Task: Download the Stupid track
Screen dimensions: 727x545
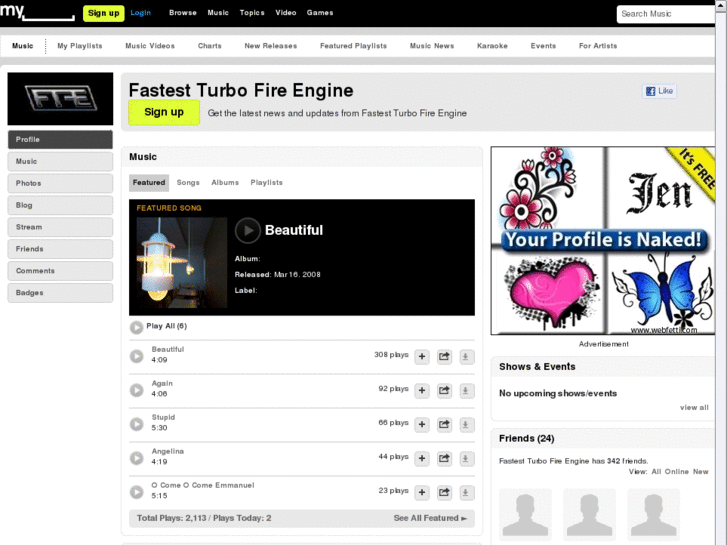Action: [x=466, y=424]
